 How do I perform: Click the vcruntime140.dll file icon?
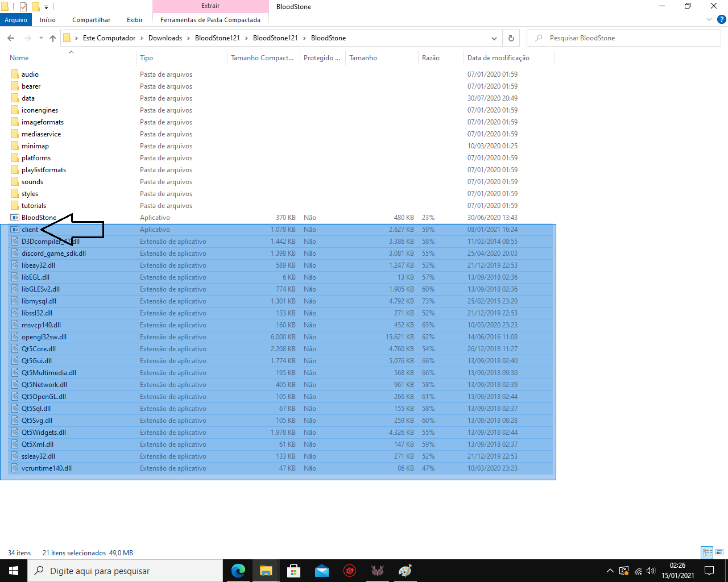(15, 468)
